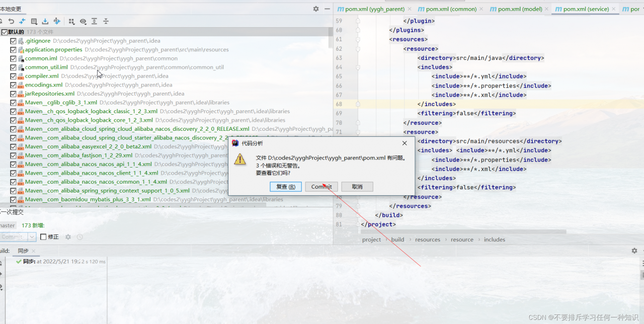Image resolution: width=644 pixels, height=324 pixels.
Task: Toggle the 默认的 changelist checkbox
Action: (x=5, y=32)
